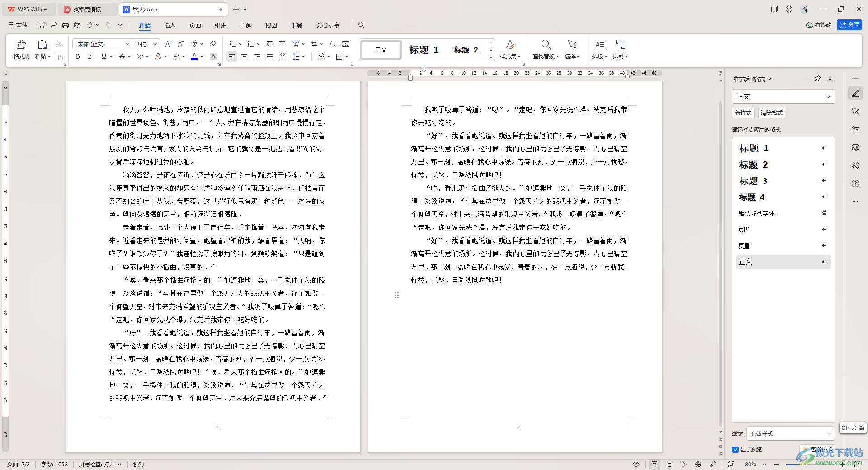868x470 pixels.
Task: Click the text highlight color icon
Action: pyautogui.click(x=176, y=56)
